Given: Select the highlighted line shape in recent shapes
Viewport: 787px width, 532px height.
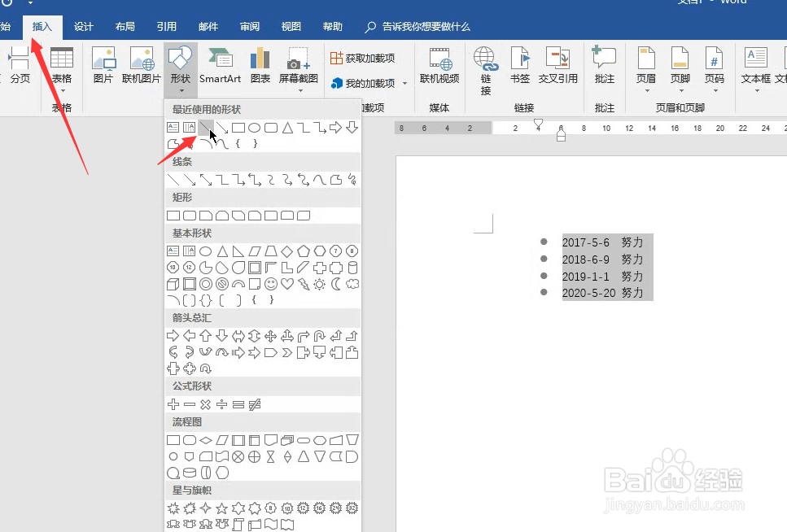Looking at the screenshot, I should (x=206, y=128).
